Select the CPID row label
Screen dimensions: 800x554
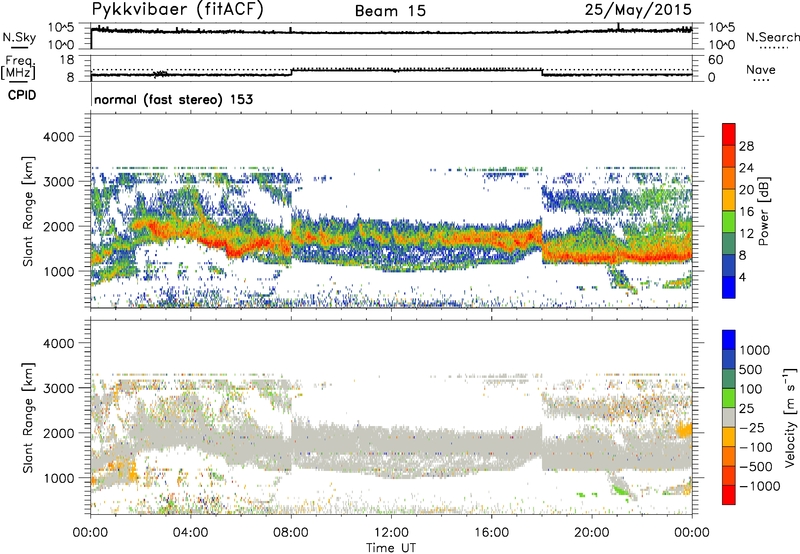pyautogui.click(x=22, y=95)
